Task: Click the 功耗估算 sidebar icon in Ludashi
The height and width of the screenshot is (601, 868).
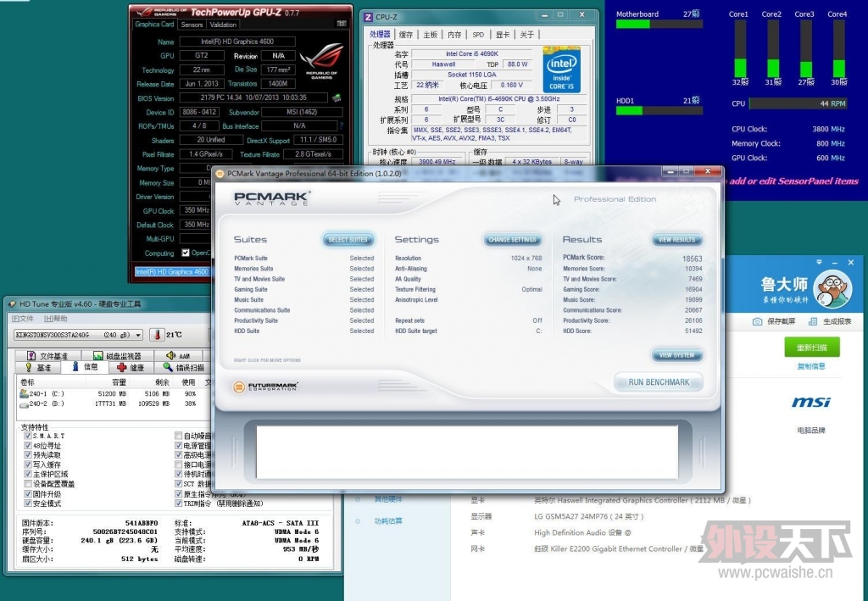Action: click(x=358, y=520)
